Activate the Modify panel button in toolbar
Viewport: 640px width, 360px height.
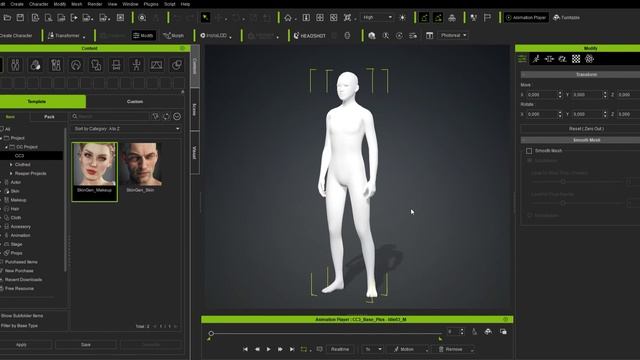point(143,36)
